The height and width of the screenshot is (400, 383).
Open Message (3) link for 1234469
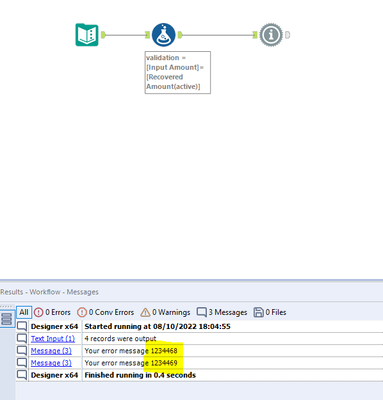pos(51,363)
